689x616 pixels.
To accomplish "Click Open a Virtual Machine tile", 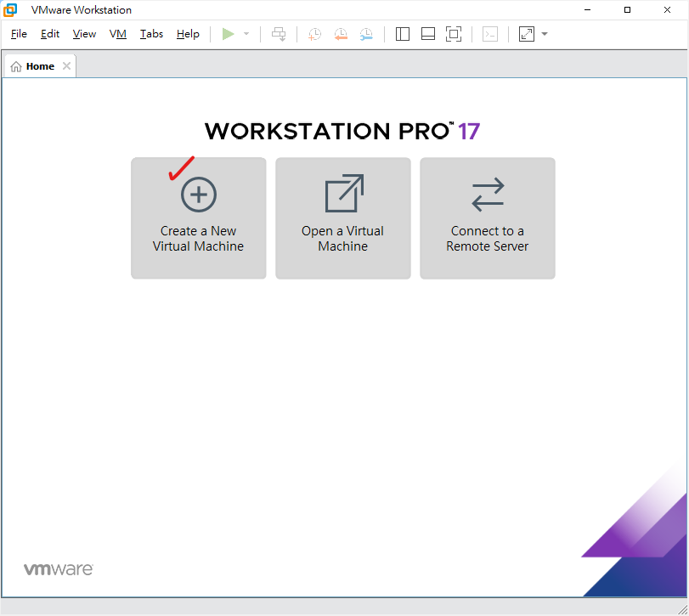I will pos(343,218).
